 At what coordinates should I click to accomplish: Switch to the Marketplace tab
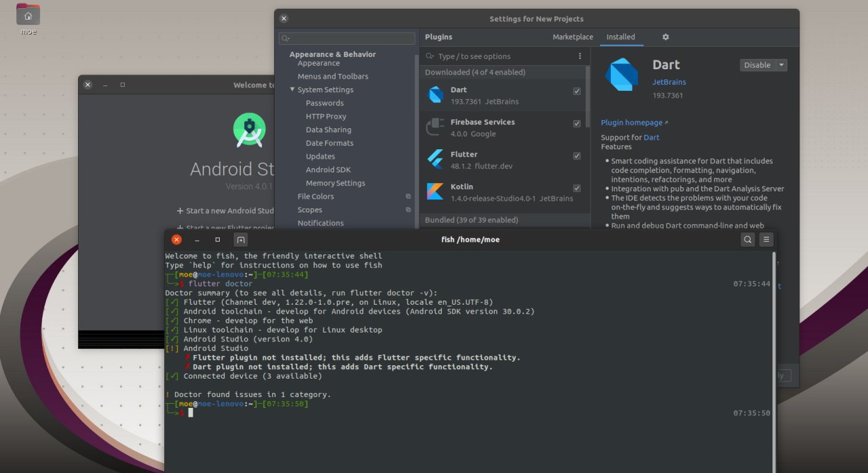572,37
